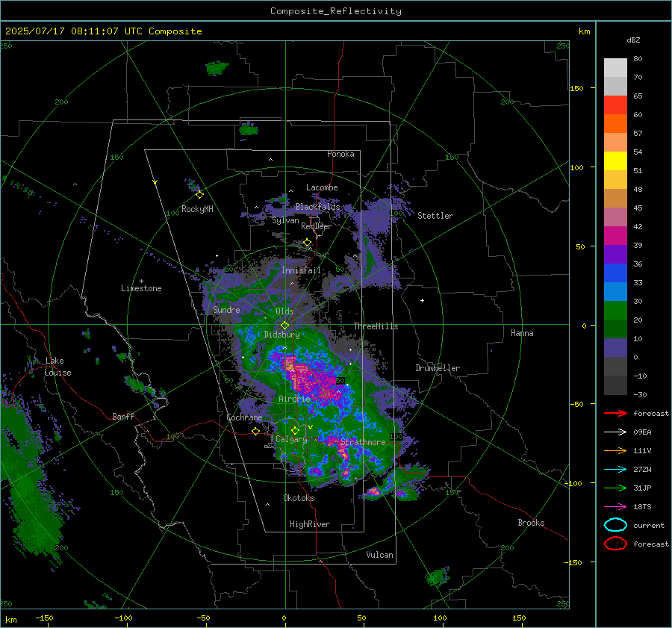Click the yellow diamond marker below RedDeer
The image size is (672, 628).
pos(307,243)
